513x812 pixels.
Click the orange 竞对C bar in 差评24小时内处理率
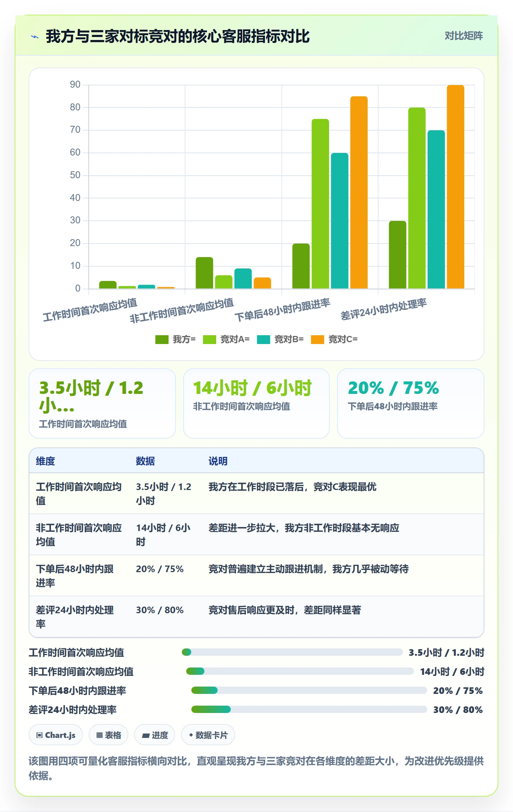[455, 187]
